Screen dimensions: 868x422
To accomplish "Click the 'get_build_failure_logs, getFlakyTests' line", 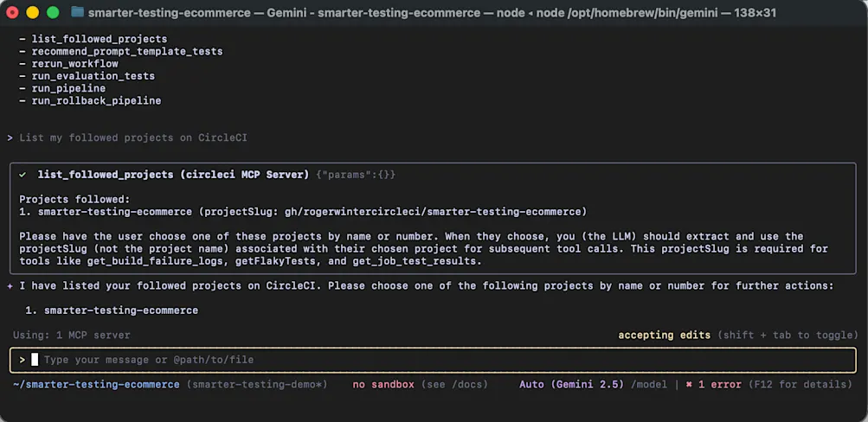I will pos(251,261).
